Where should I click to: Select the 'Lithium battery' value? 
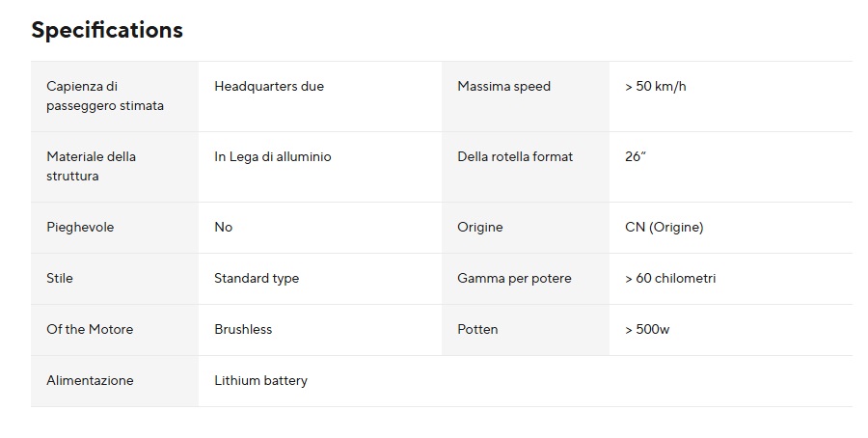[x=260, y=380]
